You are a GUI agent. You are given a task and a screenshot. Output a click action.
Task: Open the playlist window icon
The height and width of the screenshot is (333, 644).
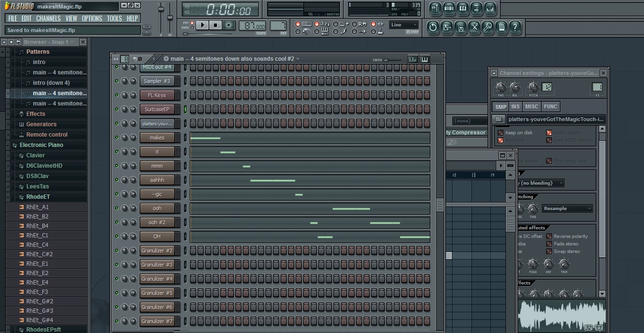(435, 8)
